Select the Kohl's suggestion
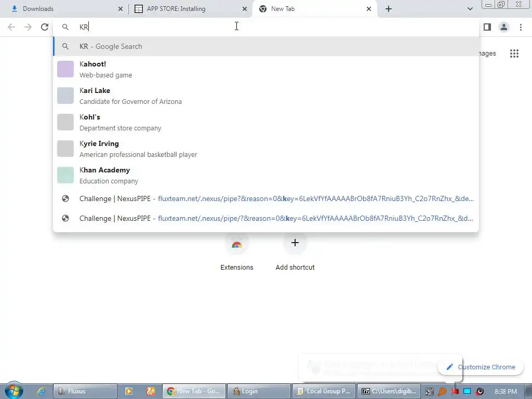 pyautogui.click(x=266, y=122)
